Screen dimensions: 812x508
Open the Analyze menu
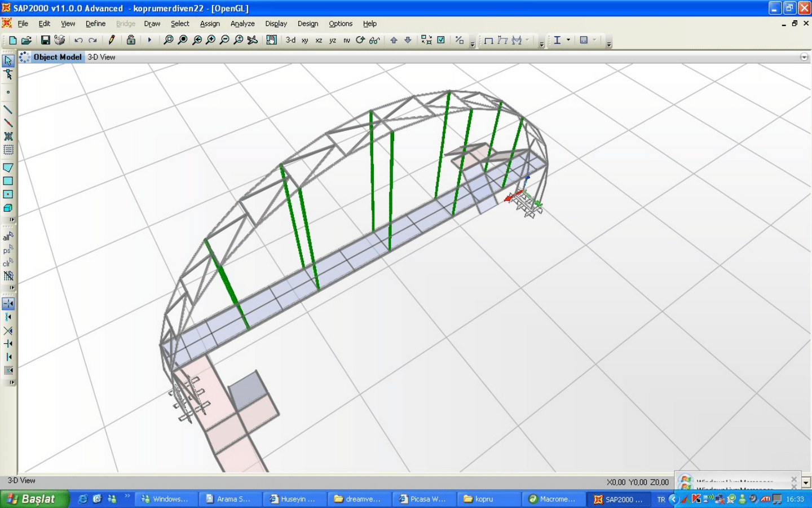(242, 24)
